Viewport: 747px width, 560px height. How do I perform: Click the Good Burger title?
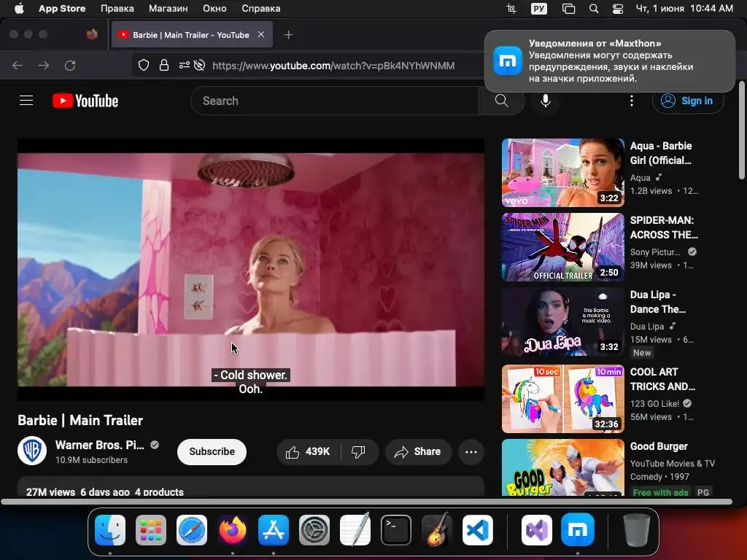click(659, 446)
